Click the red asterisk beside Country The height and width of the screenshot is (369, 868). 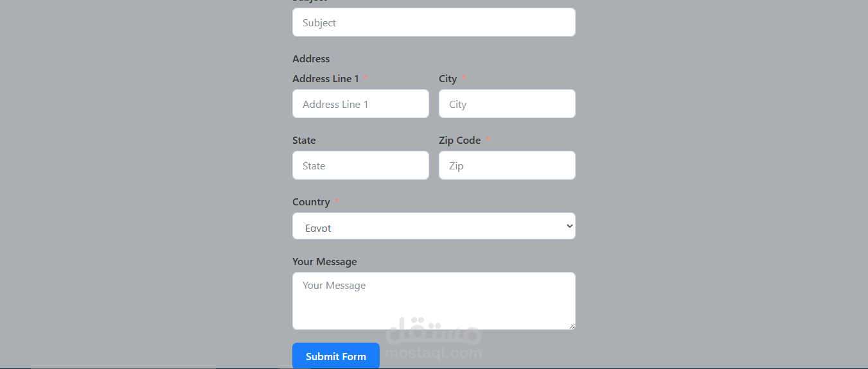tap(337, 202)
